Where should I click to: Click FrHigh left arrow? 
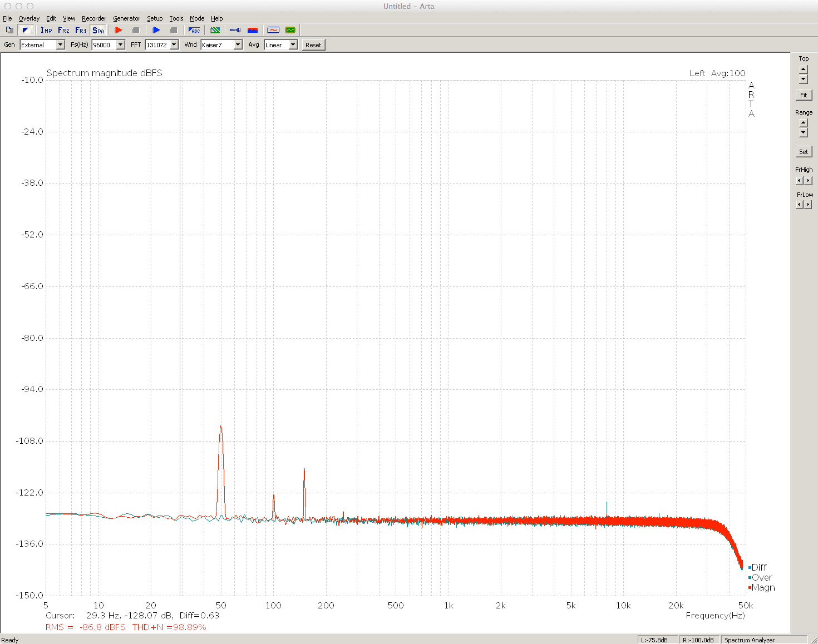tap(800, 181)
